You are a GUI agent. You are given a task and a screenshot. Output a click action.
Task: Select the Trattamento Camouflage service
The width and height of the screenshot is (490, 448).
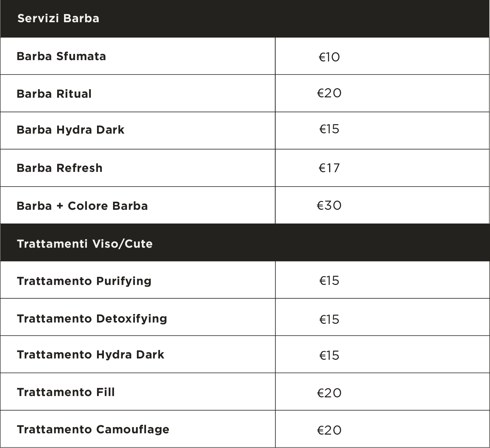click(93, 429)
